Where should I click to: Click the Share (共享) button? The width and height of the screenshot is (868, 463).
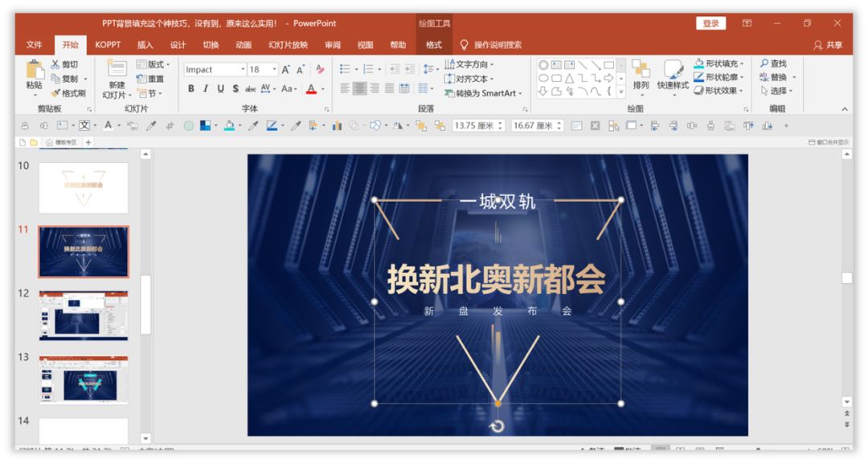coord(828,45)
